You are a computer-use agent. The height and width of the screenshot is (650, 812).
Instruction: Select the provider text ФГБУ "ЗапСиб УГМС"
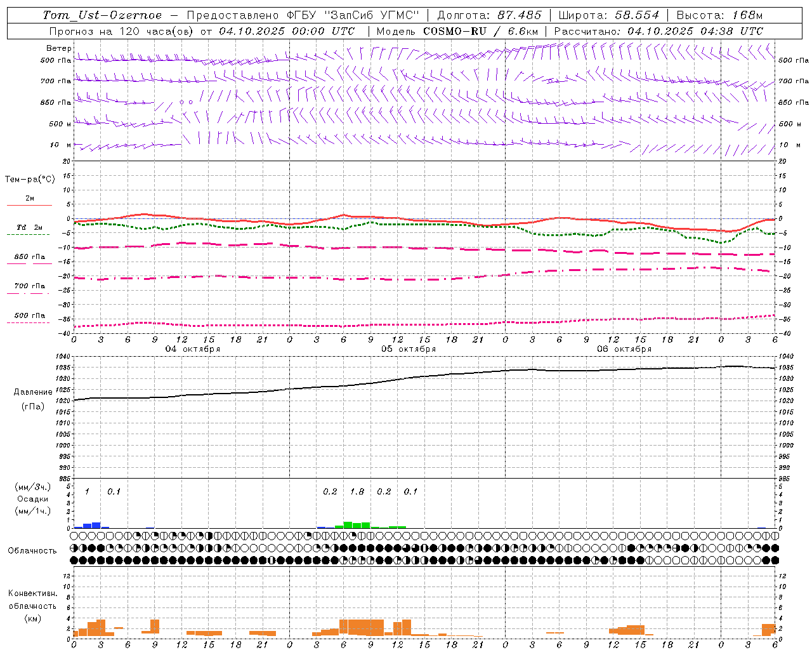[x=354, y=15]
